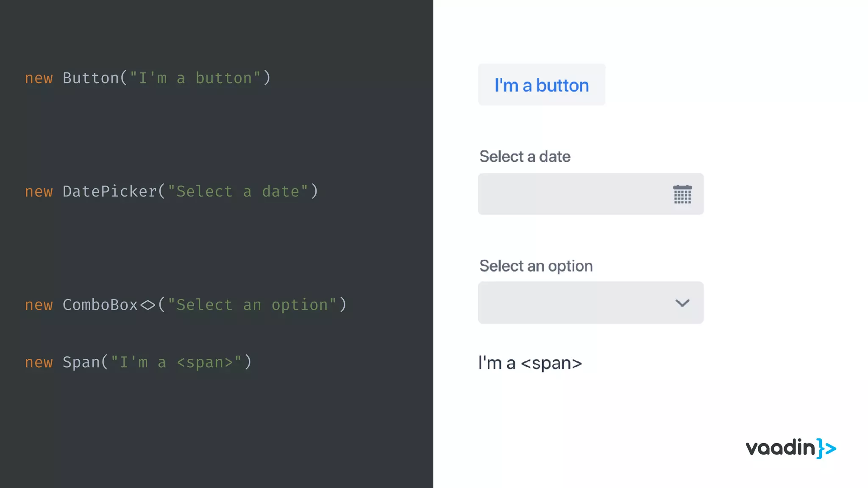The image size is (868, 488).
Task: Expand the Select an option dropdown chevron
Action: pyautogui.click(x=682, y=303)
